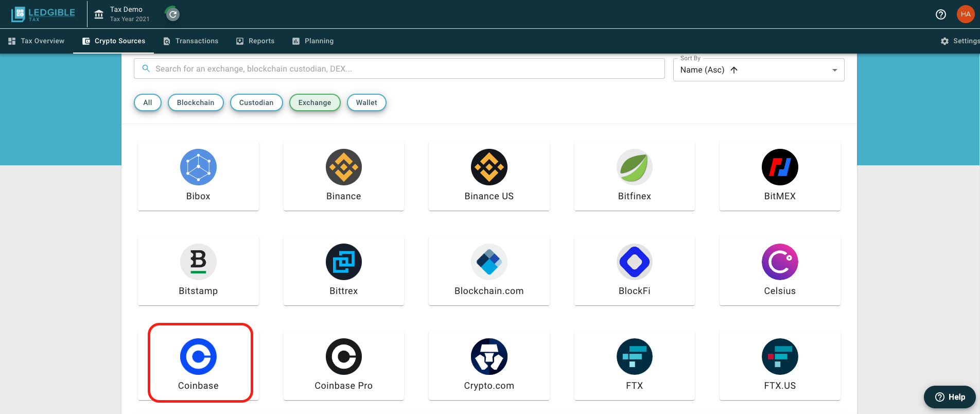The height and width of the screenshot is (414, 980).
Task: Choose the Bittrex exchange icon
Action: point(344,262)
